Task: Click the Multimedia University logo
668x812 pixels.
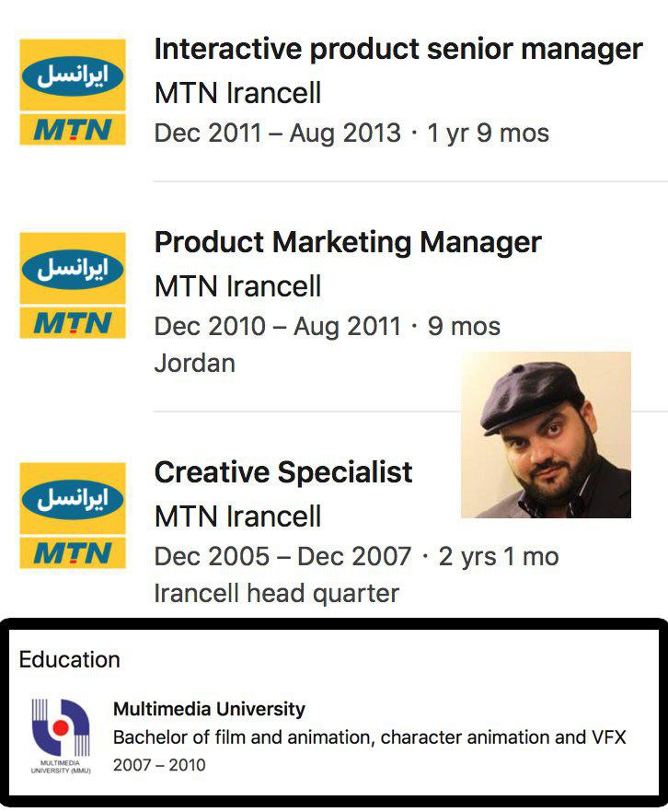Action: click(x=61, y=737)
